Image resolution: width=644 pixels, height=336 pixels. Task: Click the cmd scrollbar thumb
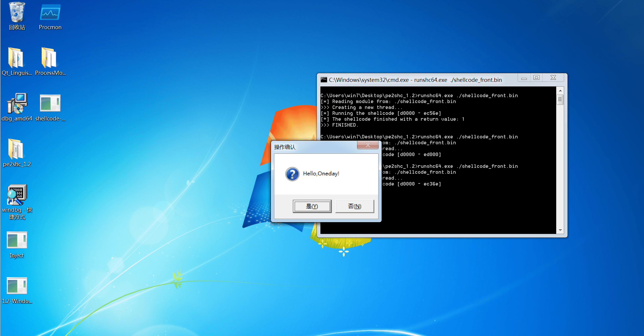(x=560, y=100)
